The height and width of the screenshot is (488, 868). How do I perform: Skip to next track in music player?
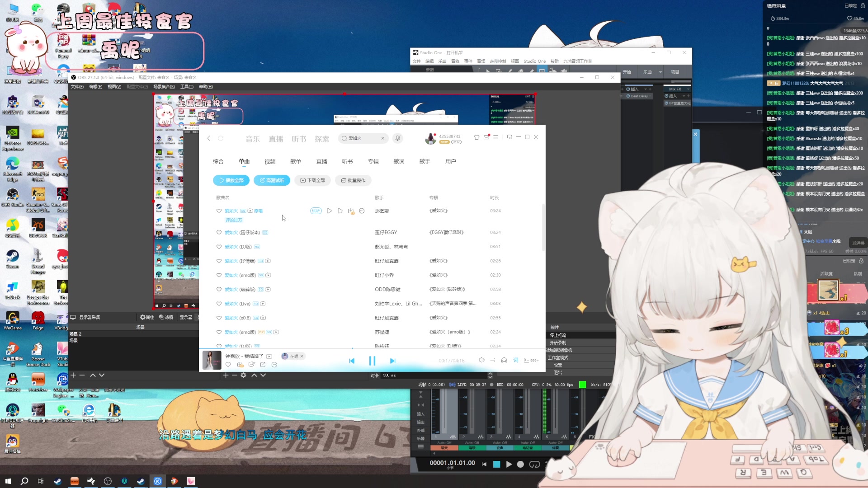[x=392, y=361]
